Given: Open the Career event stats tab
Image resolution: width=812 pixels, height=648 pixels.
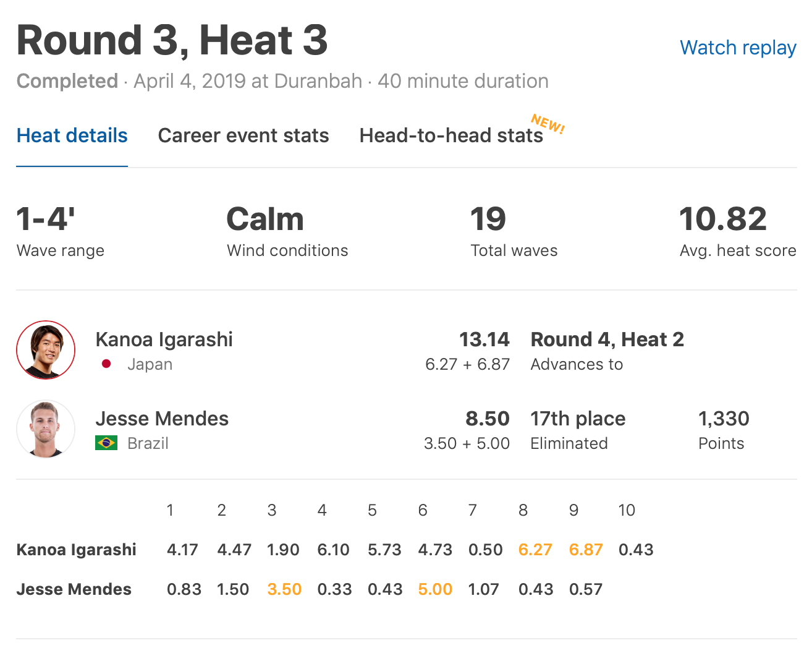Looking at the screenshot, I should [x=243, y=135].
